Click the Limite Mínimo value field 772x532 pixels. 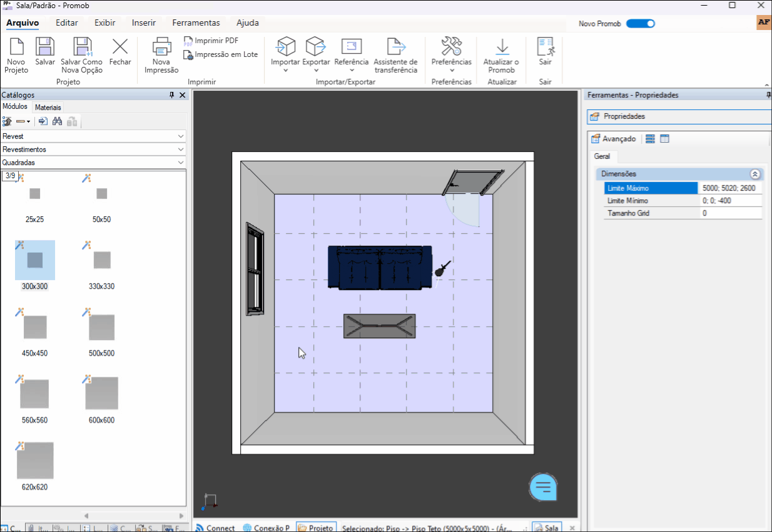pos(730,201)
